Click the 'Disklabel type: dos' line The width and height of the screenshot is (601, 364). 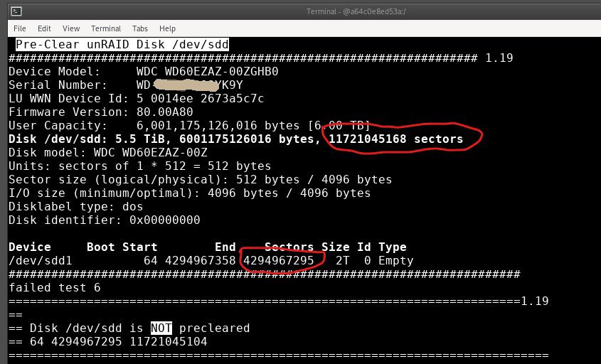pos(76,206)
